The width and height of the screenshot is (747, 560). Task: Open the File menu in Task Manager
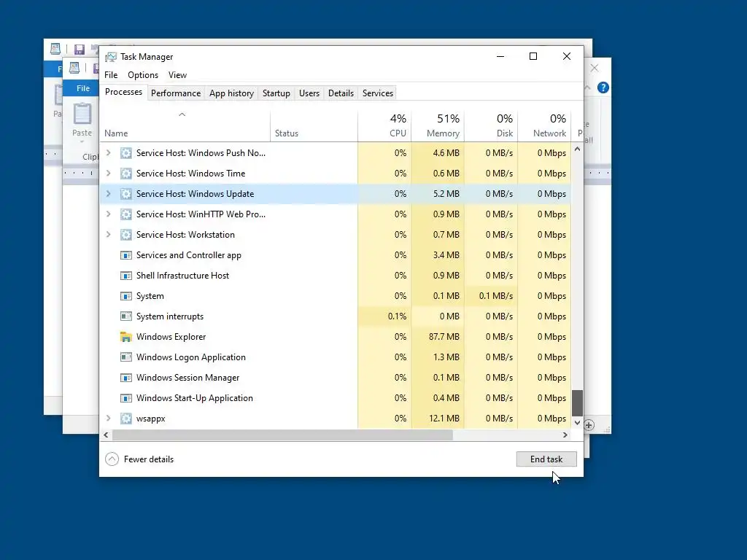(111, 75)
